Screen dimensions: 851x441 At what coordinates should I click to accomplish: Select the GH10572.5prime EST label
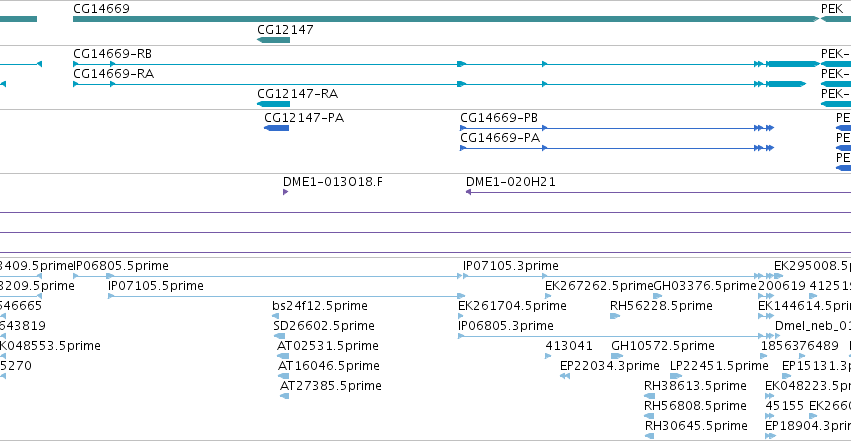[x=663, y=346]
